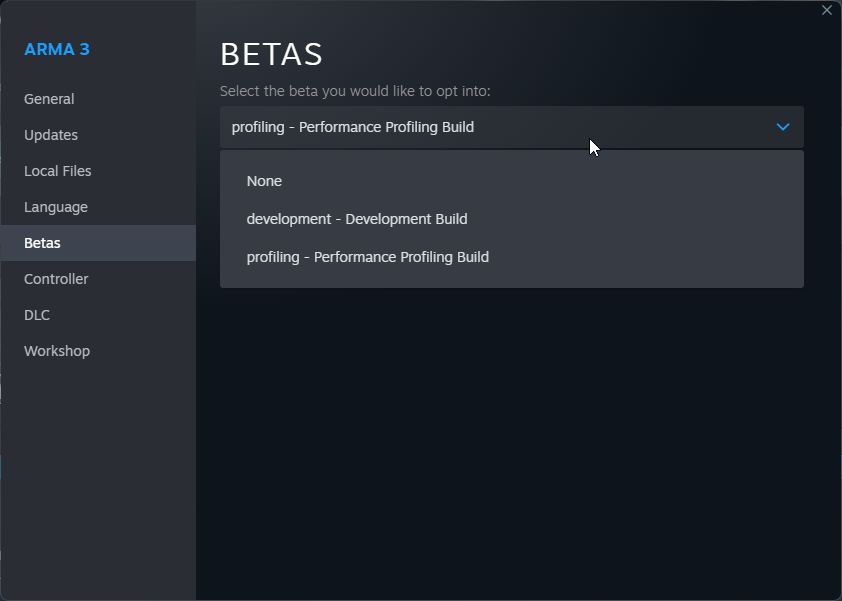Viewport: 842px width, 601px height.
Task: Collapse the beta selection dropdown
Action: (x=512, y=127)
